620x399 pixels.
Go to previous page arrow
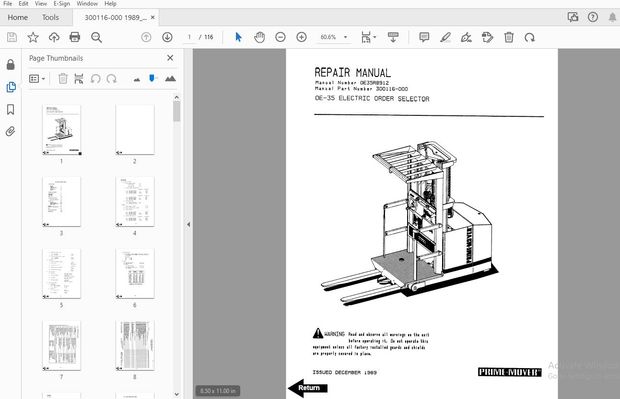tap(146, 37)
